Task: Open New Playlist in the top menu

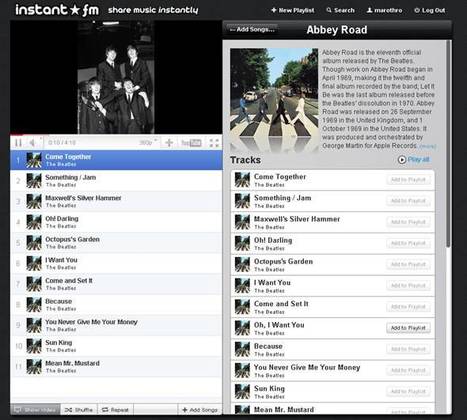Action: click(293, 10)
